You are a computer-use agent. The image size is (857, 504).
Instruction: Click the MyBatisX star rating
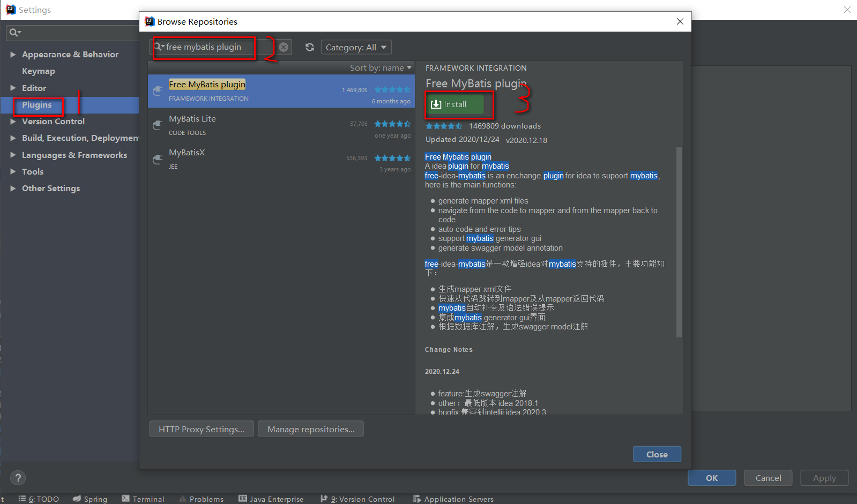[392, 158]
